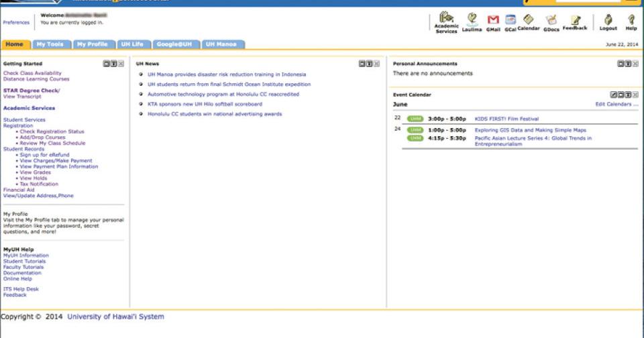Viewport: 644px width, 338px height.
Task: Collapse the UH News panel
Action: point(362,64)
